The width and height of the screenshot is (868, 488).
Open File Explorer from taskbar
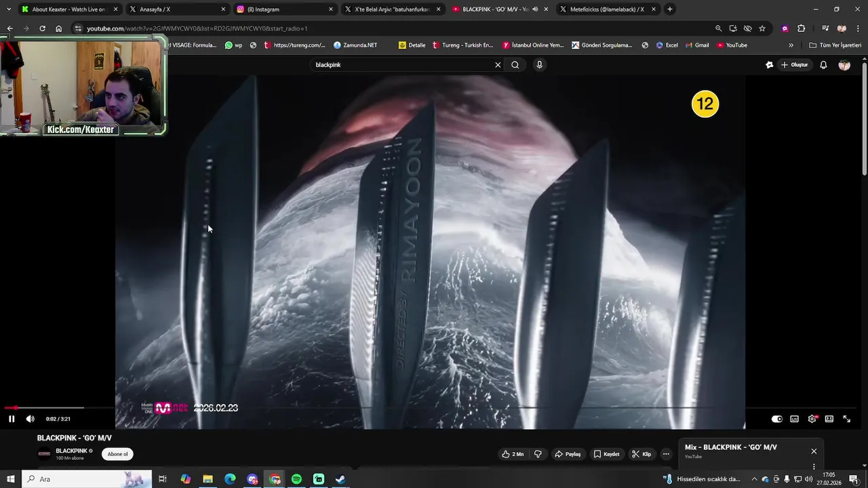coord(208,479)
